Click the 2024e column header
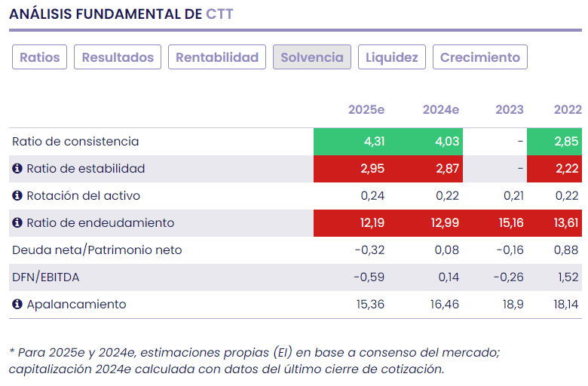 tap(441, 110)
